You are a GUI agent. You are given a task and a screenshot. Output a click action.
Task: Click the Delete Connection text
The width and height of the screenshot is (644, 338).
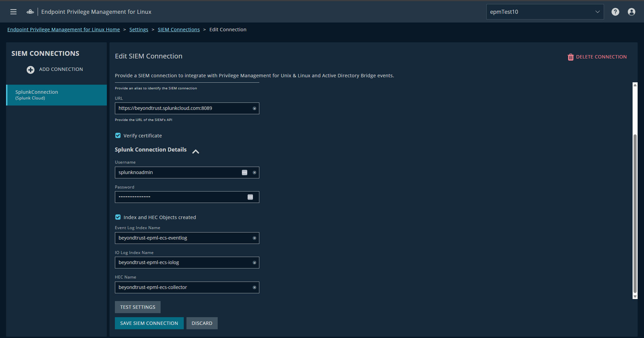pyautogui.click(x=601, y=57)
